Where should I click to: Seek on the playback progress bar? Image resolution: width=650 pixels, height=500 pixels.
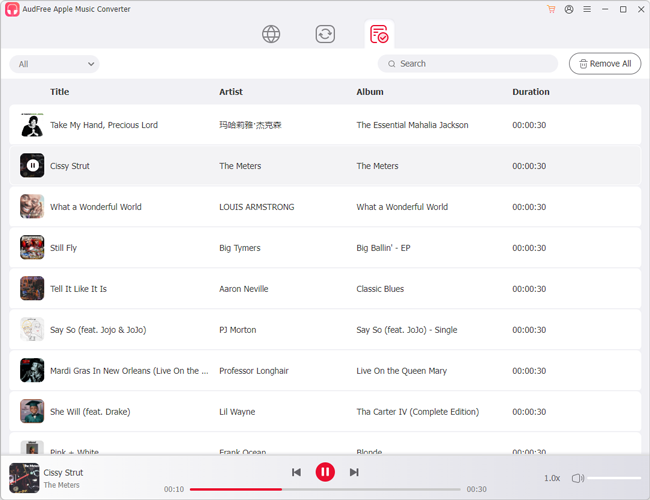[x=325, y=490]
